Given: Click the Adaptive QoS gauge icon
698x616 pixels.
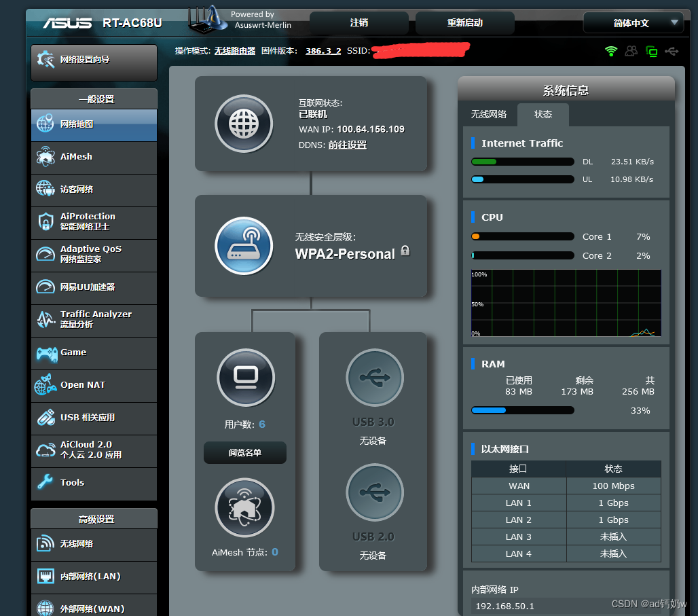Looking at the screenshot, I should [45, 254].
